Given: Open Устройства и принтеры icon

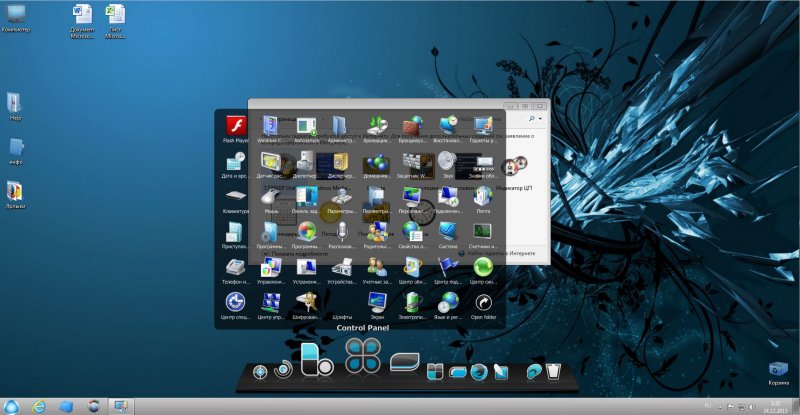Looking at the screenshot, I should 342,267.
